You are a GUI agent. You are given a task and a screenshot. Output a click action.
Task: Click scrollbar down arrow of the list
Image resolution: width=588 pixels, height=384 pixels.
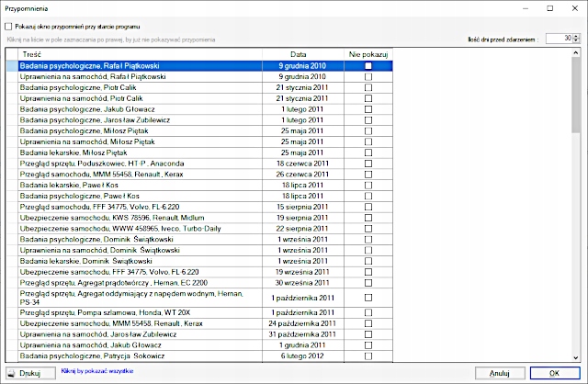click(x=576, y=357)
